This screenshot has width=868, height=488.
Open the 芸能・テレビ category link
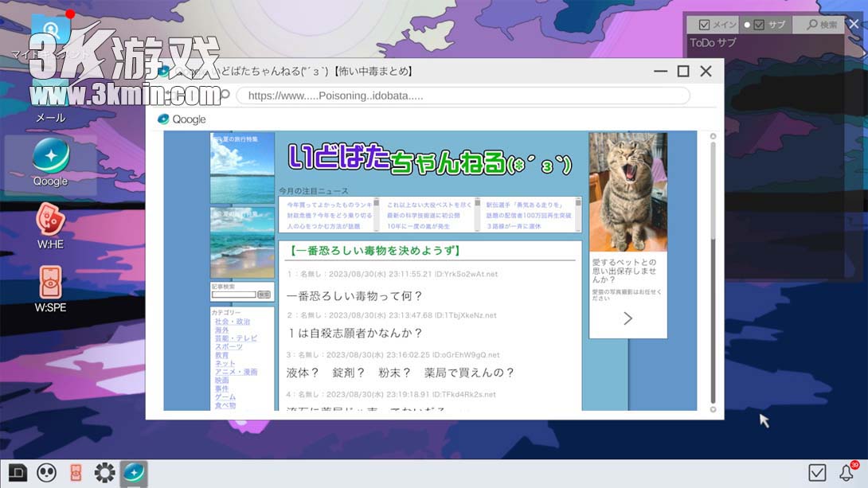point(236,338)
